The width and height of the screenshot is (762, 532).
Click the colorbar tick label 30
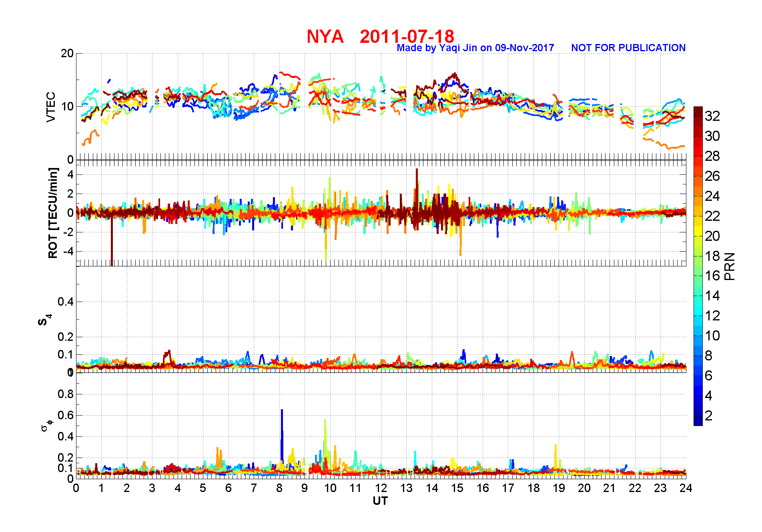pyautogui.click(x=712, y=136)
